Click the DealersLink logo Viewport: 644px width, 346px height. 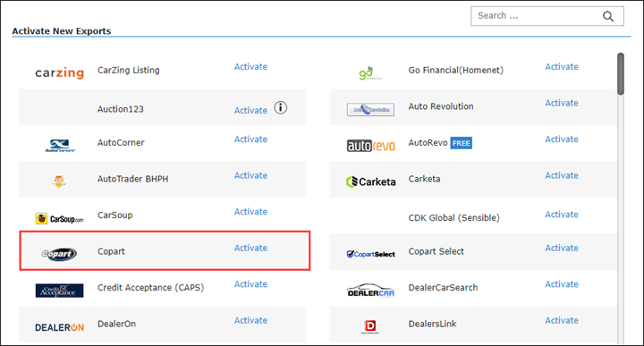(x=370, y=326)
